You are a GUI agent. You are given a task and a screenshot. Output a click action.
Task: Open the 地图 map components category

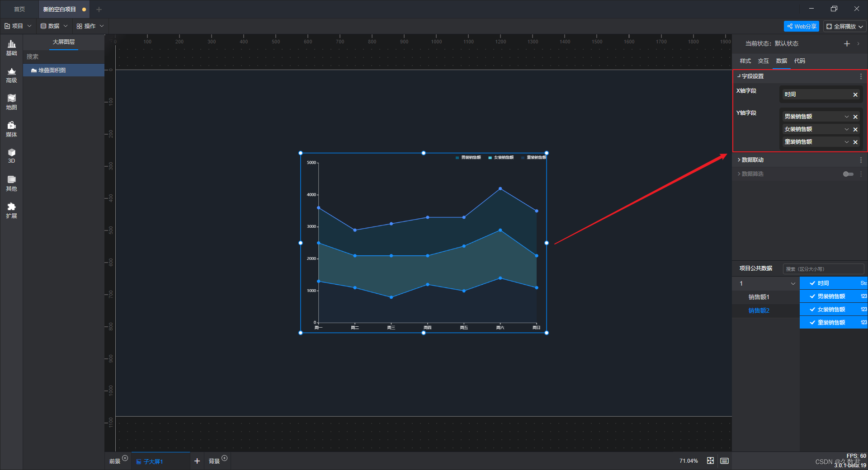pyautogui.click(x=11, y=102)
